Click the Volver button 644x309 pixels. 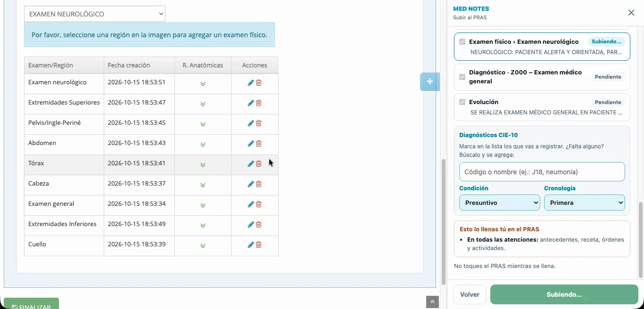(470, 294)
